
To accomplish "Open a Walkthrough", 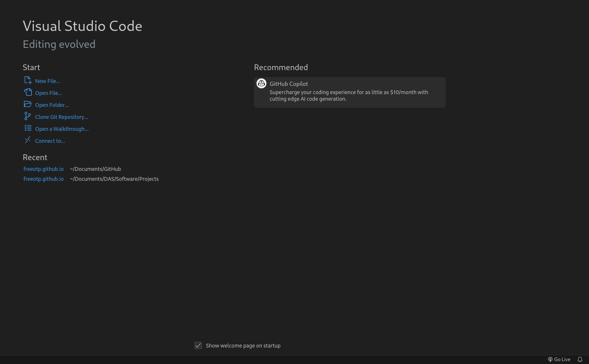I will point(62,129).
